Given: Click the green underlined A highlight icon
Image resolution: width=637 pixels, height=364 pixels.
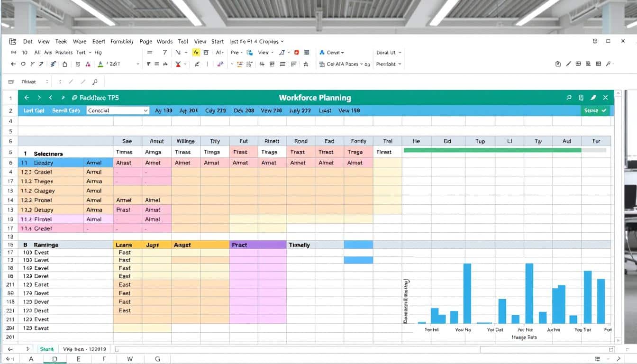Looking at the screenshot, I should click(x=100, y=64).
